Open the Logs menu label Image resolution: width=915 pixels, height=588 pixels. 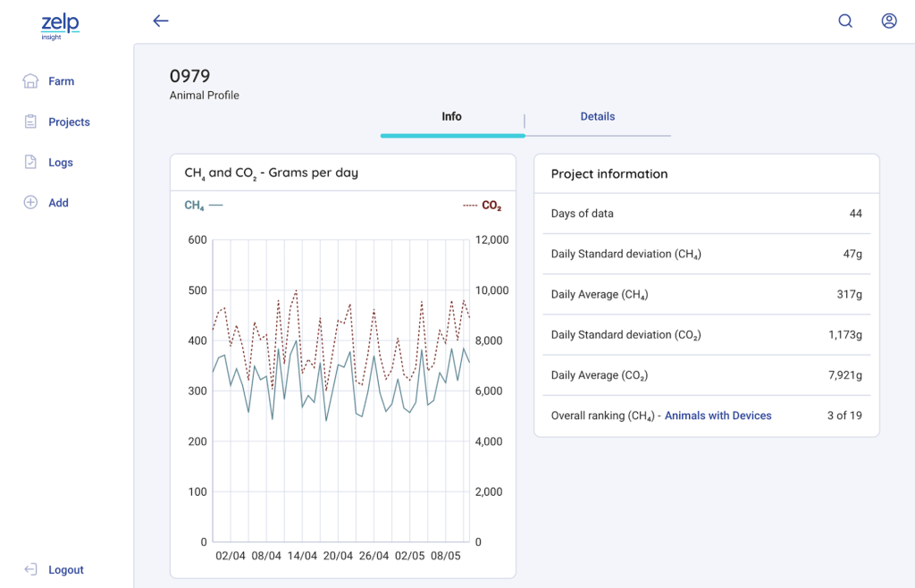tap(61, 163)
